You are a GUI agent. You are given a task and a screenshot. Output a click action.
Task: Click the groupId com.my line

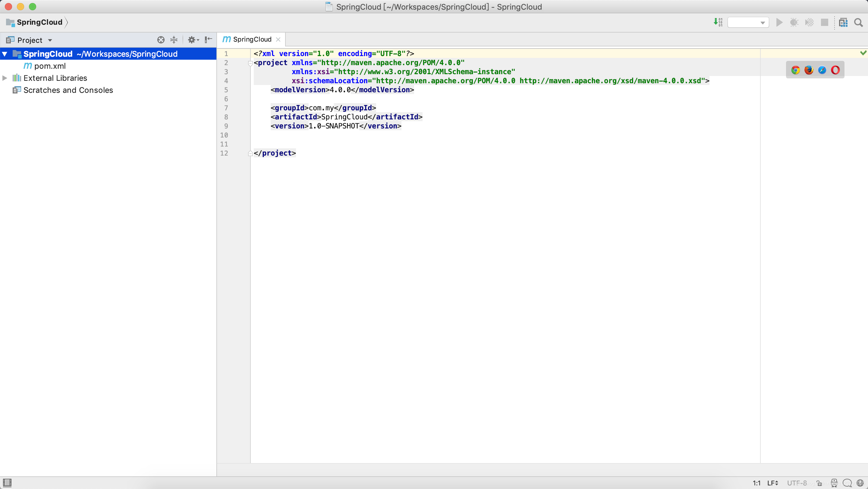pos(323,108)
